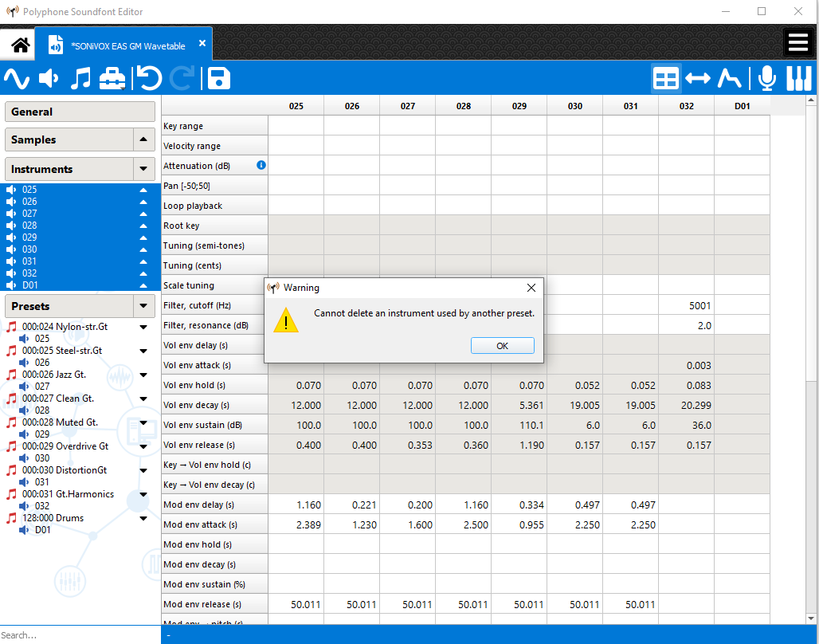Expand instrument D01 in the tree
Viewport: 819px width, 644px height.
pyautogui.click(x=143, y=285)
